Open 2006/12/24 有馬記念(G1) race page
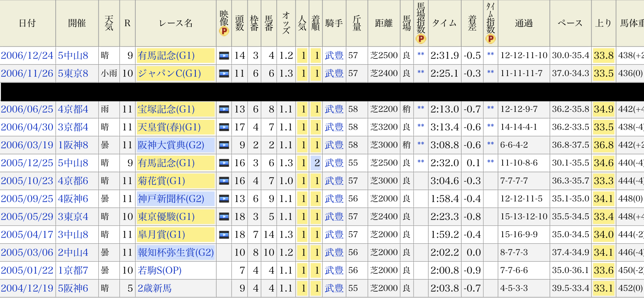This screenshot has width=644, height=301. [x=166, y=56]
